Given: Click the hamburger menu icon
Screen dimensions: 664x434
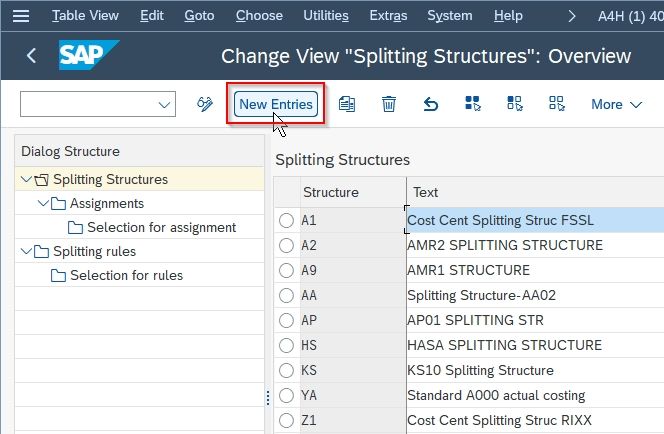Looking at the screenshot, I should click(x=21, y=16).
